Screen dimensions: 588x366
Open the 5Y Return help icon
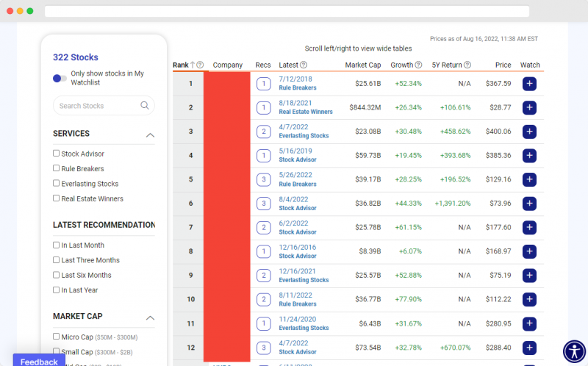pos(467,65)
